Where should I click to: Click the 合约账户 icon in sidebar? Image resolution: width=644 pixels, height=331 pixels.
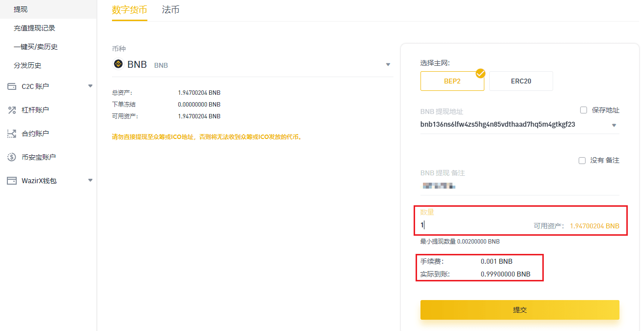tap(12, 134)
